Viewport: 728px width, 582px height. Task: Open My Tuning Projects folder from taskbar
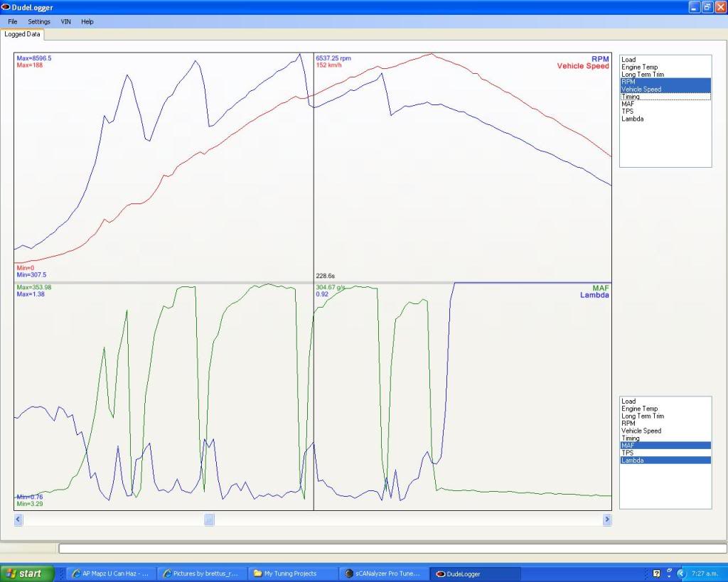click(291, 573)
